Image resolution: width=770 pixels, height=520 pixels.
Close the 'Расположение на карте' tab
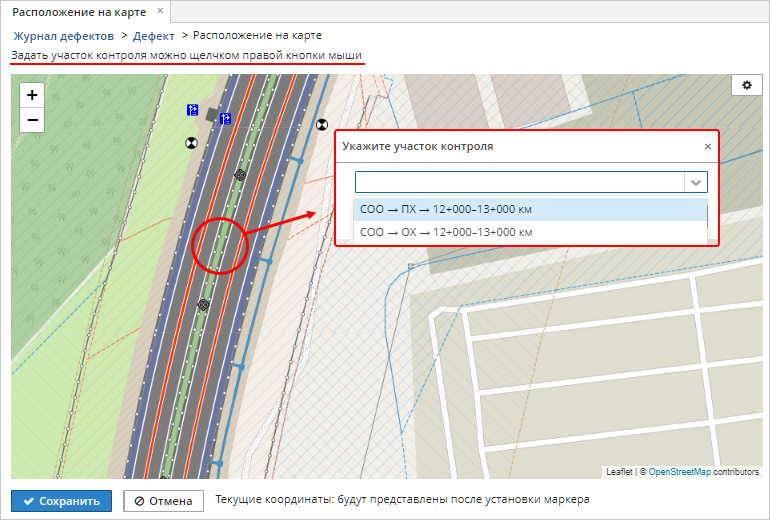(160, 11)
